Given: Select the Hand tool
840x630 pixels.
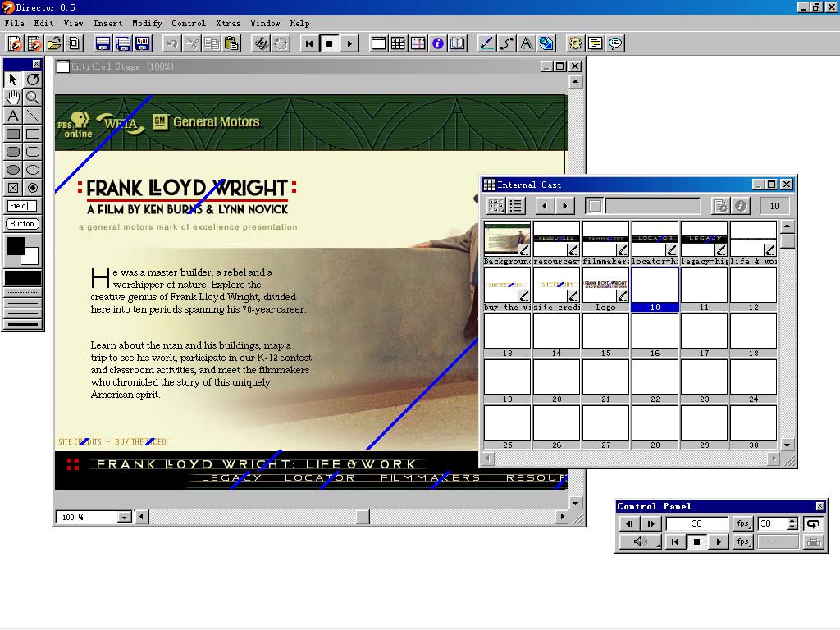Looking at the screenshot, I should [13, 98].
